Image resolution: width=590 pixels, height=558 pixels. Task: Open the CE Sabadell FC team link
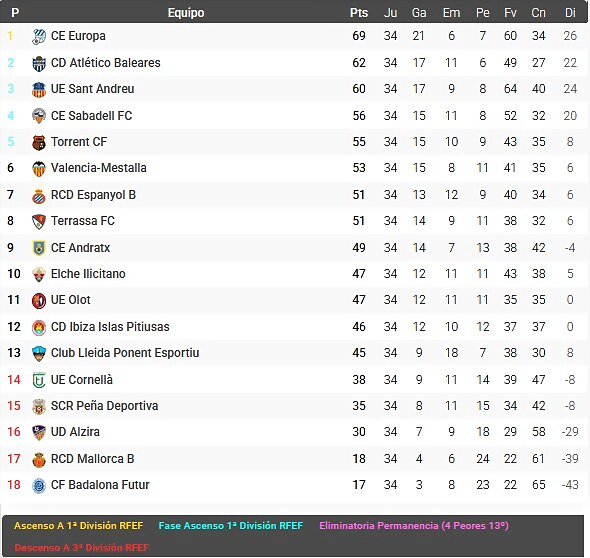(x=91, y=116)
